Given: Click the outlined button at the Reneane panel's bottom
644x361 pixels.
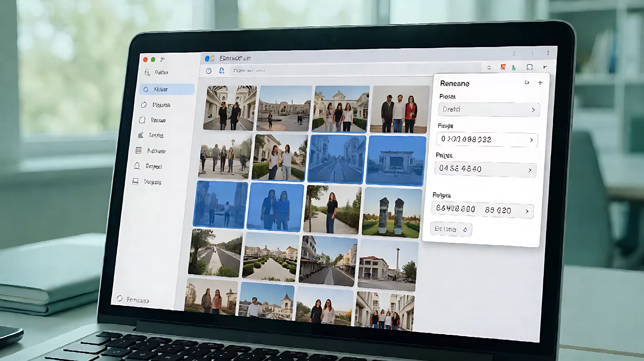Looking at the screenshot, I should [451, 229].
